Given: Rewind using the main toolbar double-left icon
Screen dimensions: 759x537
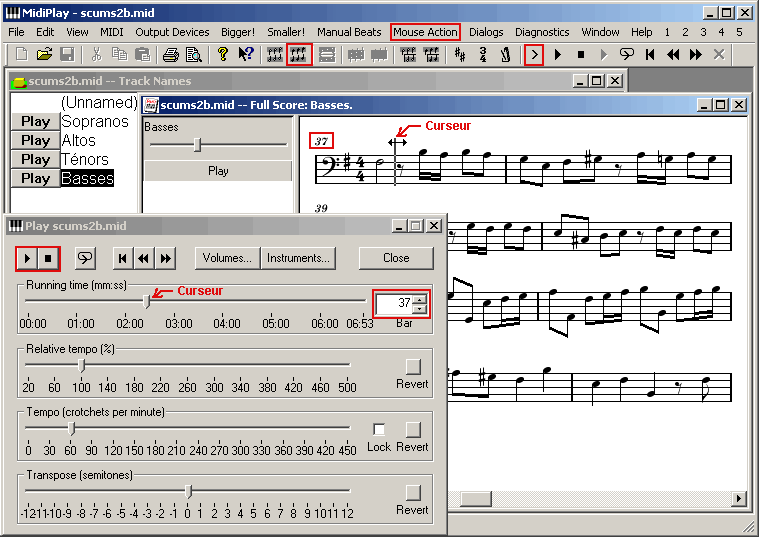Looking at the screenshot, I should 673,54.
